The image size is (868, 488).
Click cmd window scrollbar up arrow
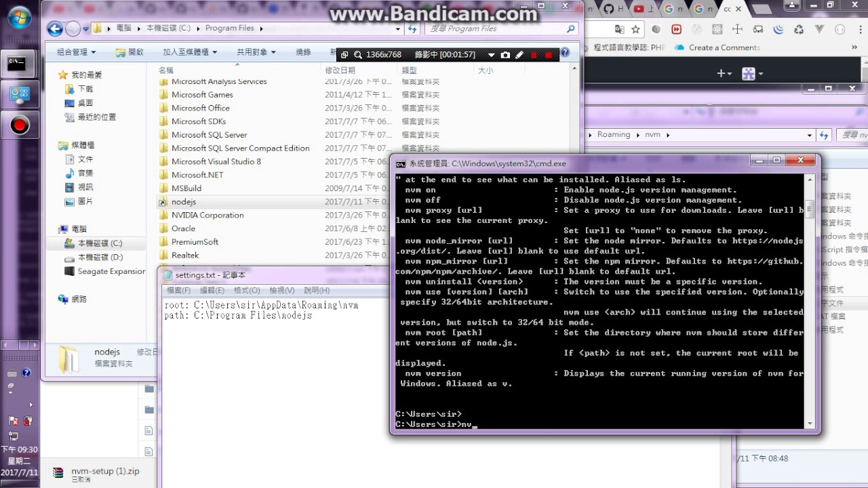click(x=810, y=180)
